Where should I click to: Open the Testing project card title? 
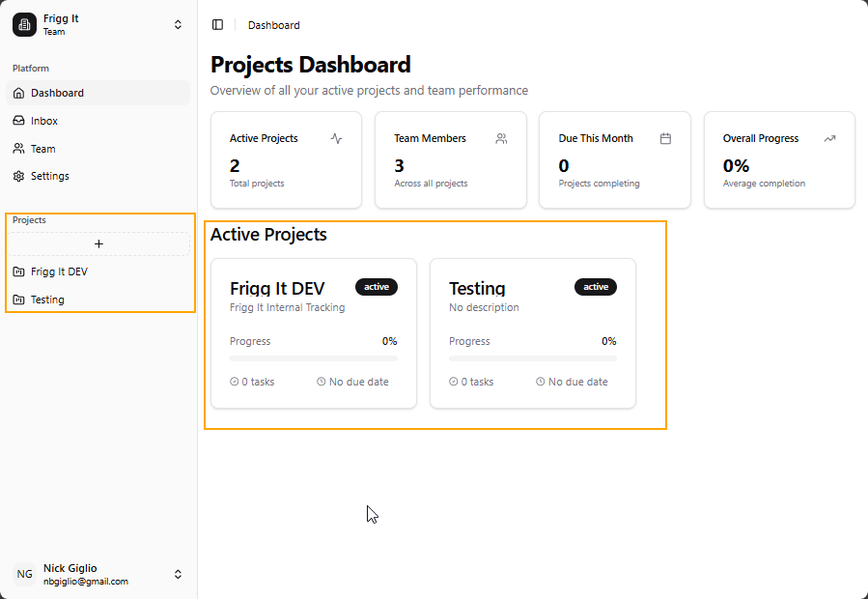click(x=477, y=289)
